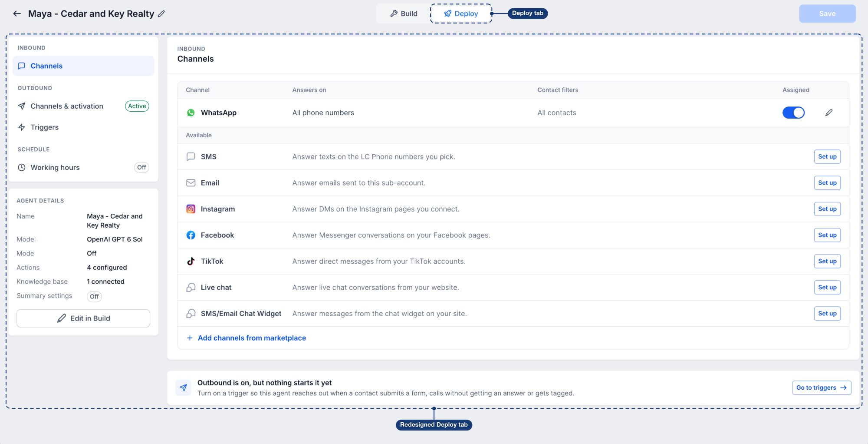Click the back arrow icon
The width and height of the screenshot is (868, 444).
point(17,13)
